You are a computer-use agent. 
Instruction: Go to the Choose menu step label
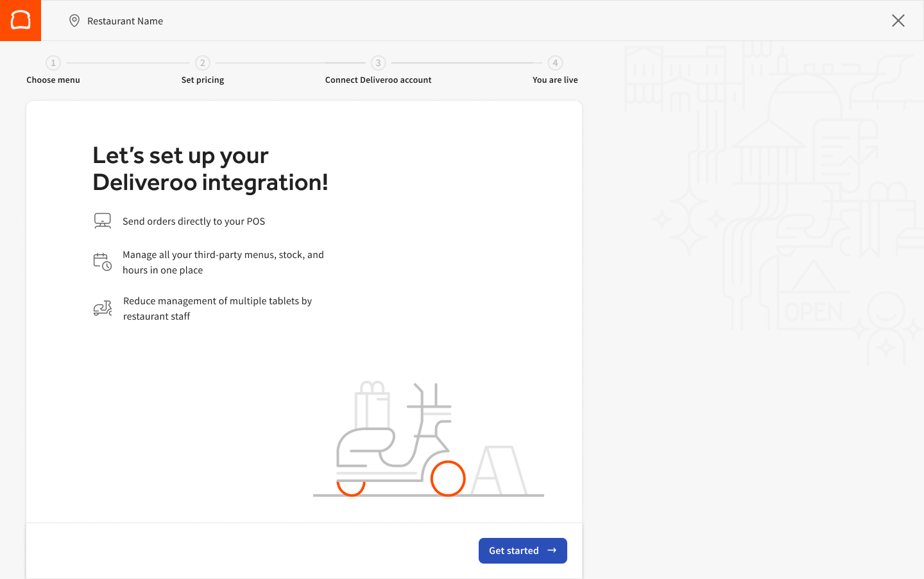coord(53,80)
